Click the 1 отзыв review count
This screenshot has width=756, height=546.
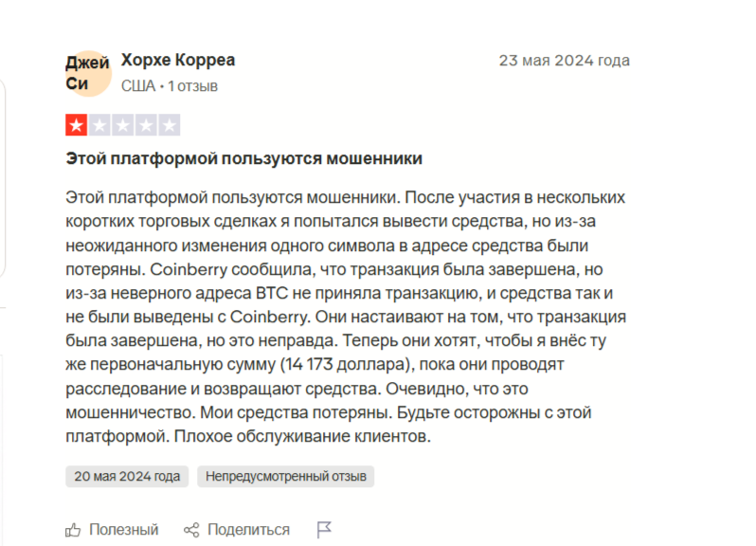point(193,86)
